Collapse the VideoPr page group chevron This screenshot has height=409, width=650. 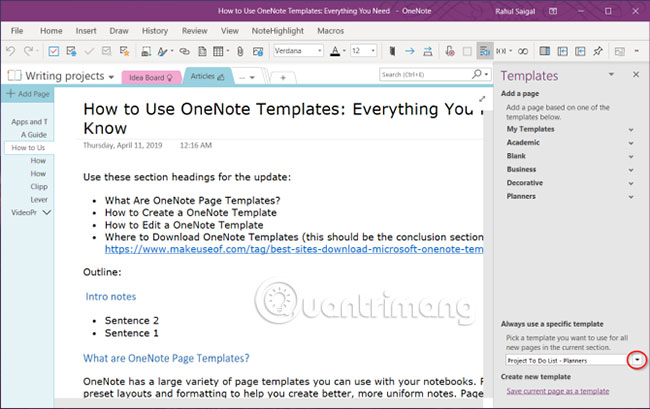[47, 212]
